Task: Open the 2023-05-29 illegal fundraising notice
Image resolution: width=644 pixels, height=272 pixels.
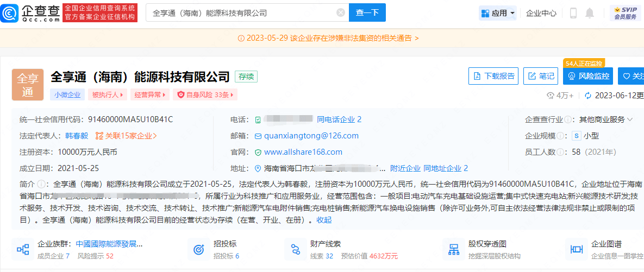Action: pos(329,38)
